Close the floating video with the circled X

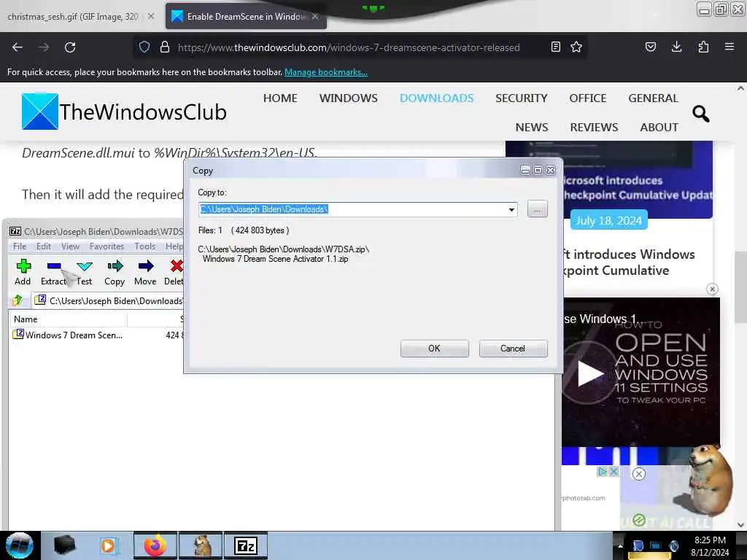[712, 289]
